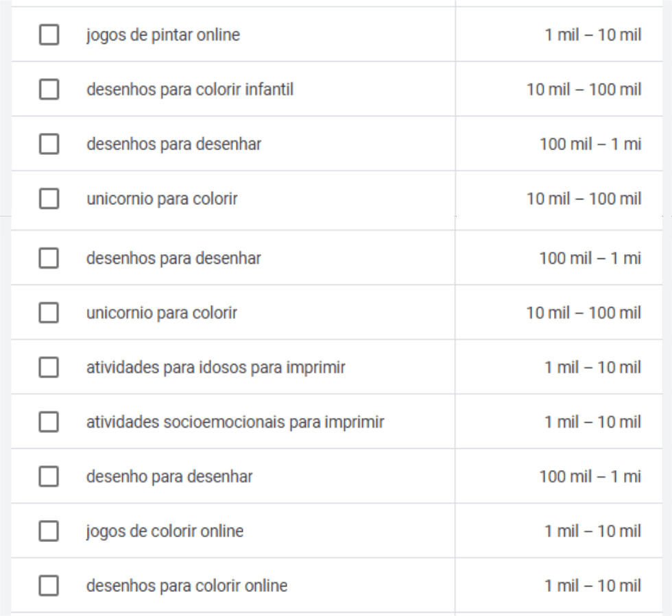672x616 pixels.
Task: Click the 'desenho para desenhar' keyword text
Action: click(x=169, y=476)
